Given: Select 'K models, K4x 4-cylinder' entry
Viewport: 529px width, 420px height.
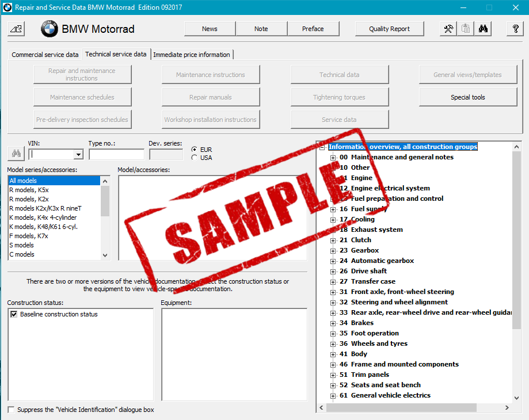Looking at the screenshot, I should [54, 217].
